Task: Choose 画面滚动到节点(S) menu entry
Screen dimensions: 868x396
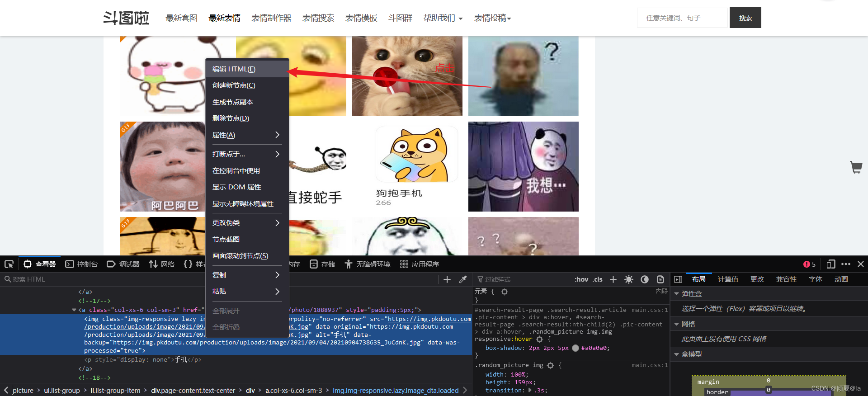Action: (247, 256)
